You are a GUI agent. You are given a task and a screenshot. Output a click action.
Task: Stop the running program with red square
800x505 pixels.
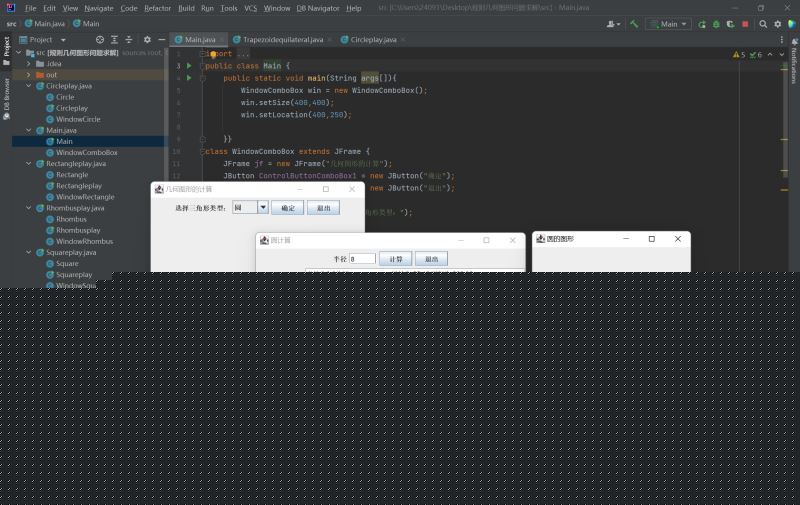[x=745, y=23]
